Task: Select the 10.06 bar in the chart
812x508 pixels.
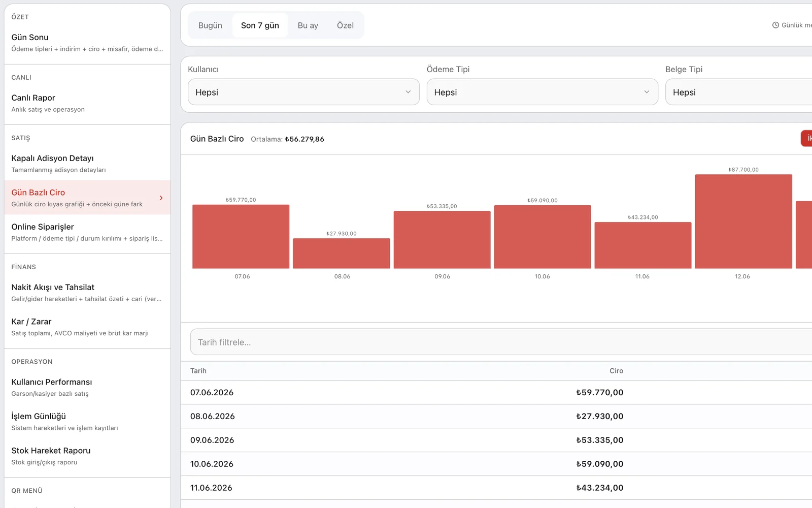Action: 543,237
